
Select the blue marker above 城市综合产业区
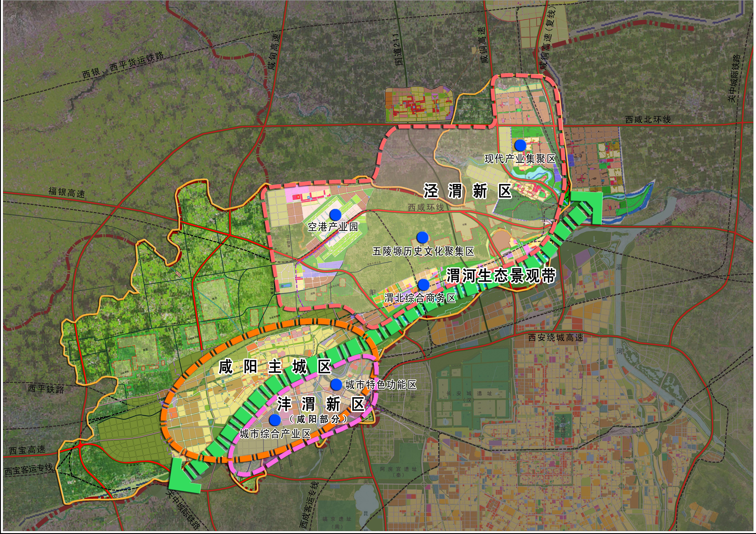pos(275,420)
